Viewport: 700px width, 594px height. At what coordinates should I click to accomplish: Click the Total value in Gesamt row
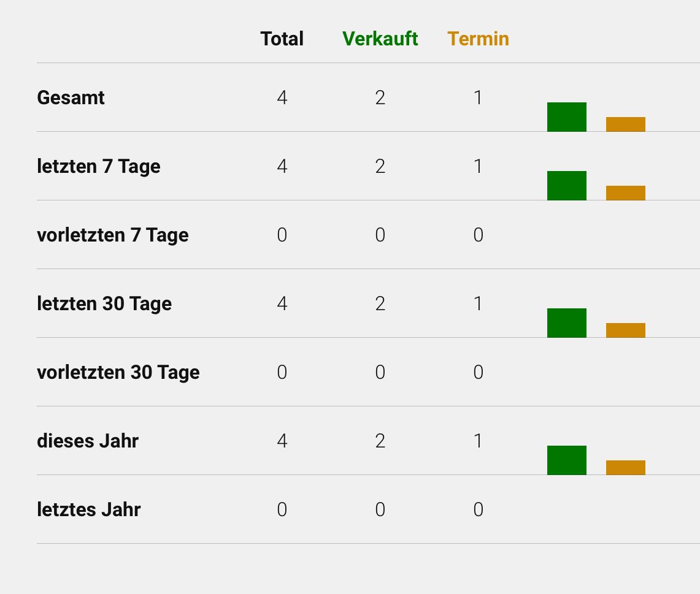pyautogui.click(x=282, y=97)
